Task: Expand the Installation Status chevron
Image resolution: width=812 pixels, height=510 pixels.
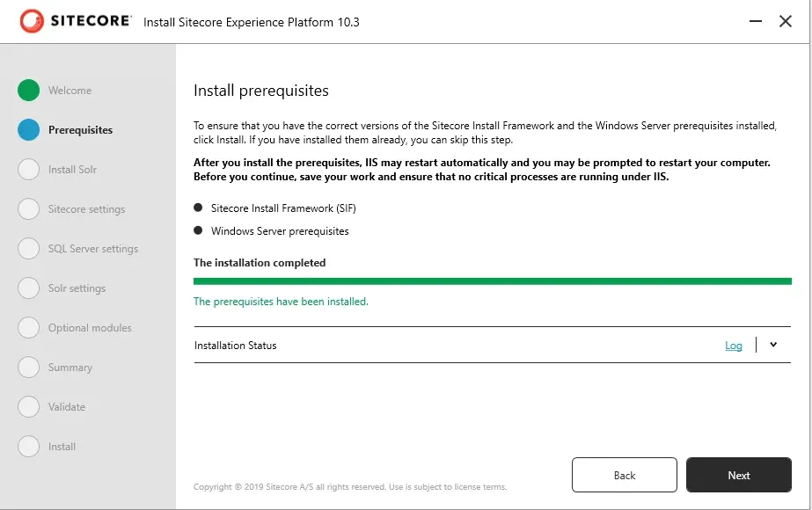Action: (x=773, y=345)
